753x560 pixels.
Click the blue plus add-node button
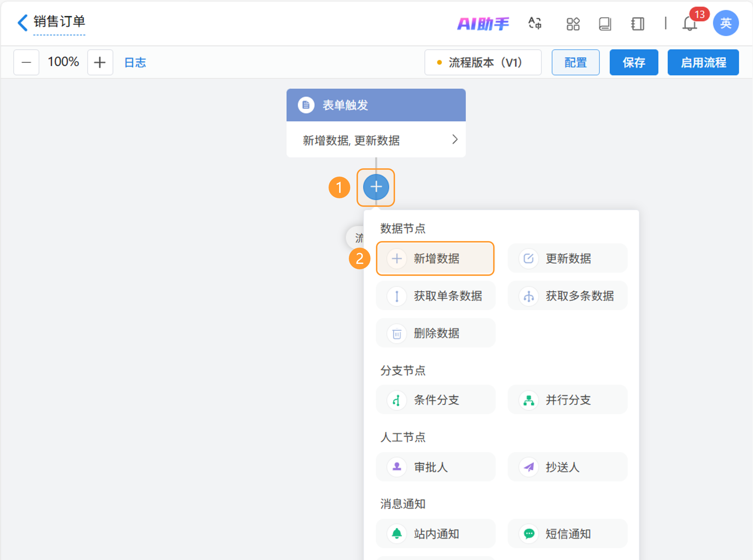[375, 187]
